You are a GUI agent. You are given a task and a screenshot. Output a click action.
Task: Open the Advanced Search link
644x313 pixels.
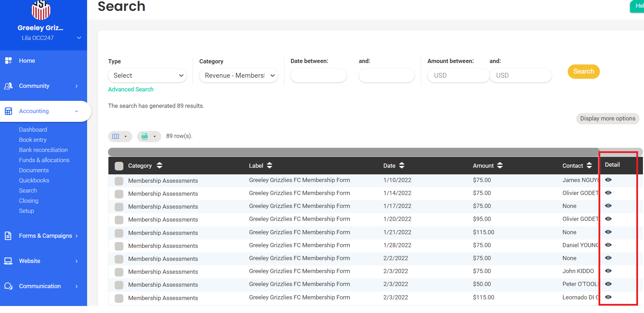(x=131, y=89)
